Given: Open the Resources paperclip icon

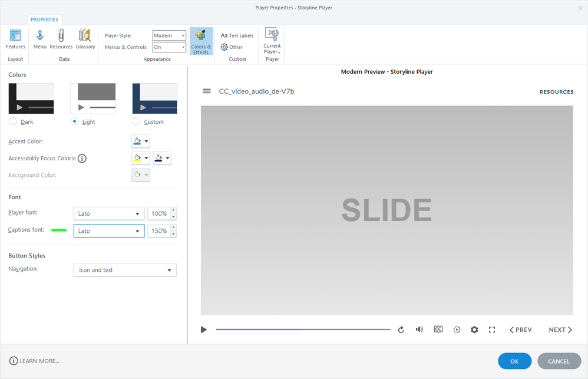Looking at the screenshot, I should pos(61,39).
